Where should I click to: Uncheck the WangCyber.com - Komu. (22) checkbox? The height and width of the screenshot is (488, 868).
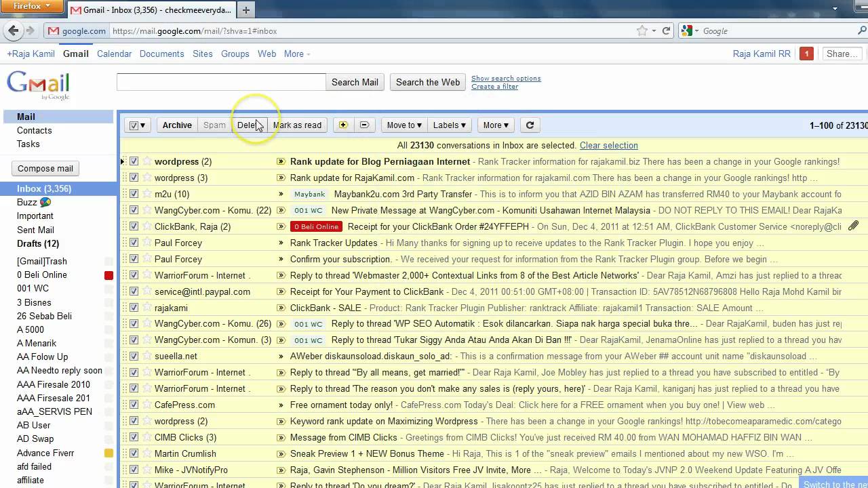coord(134,210)
